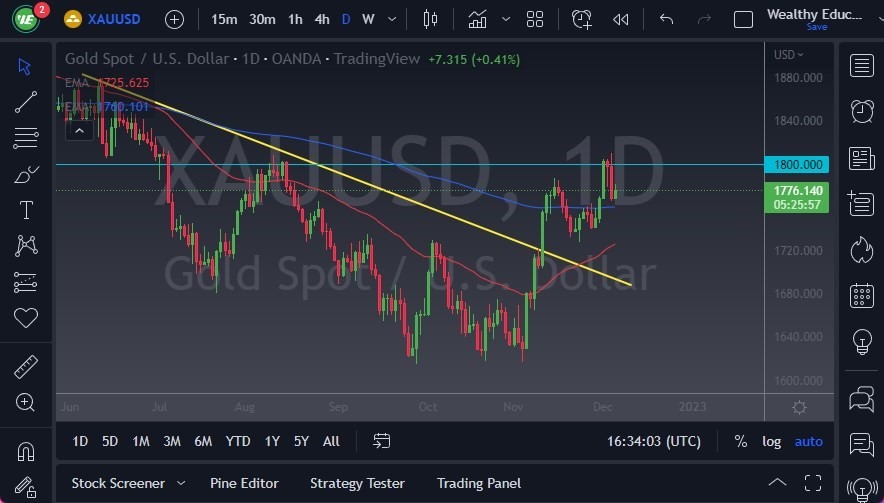Screen dimensions: 884x503
Task: Undo the last chart action
Action: (666, 19)
